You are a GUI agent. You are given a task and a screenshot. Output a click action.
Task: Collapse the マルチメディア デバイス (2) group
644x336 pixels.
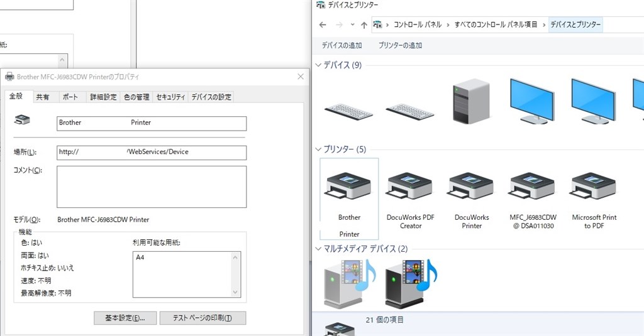pyautogui.click(x=318, y=249)
